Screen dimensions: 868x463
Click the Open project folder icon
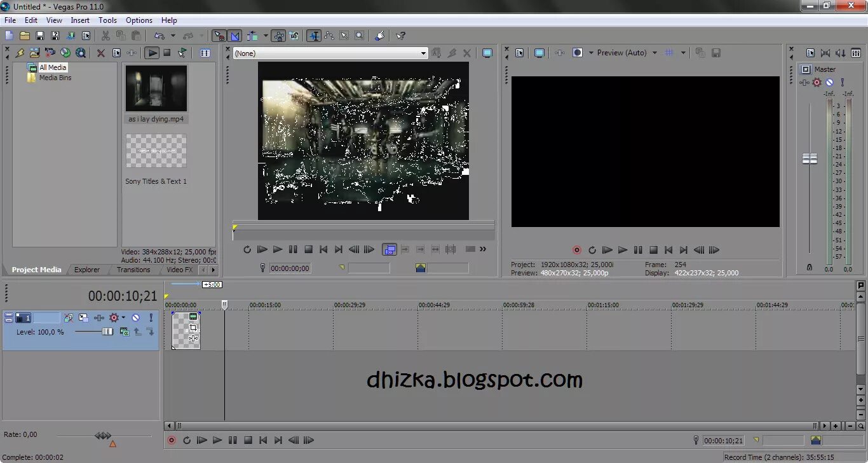(x=25, y=36)
